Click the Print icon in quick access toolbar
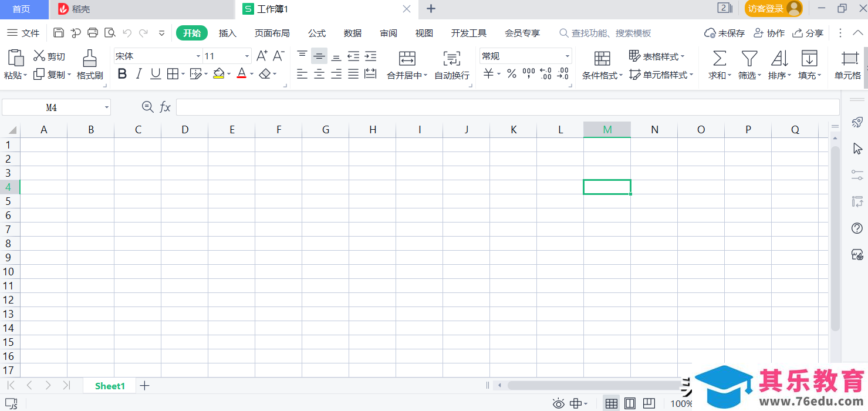868x411 pixels. (93, 33)
